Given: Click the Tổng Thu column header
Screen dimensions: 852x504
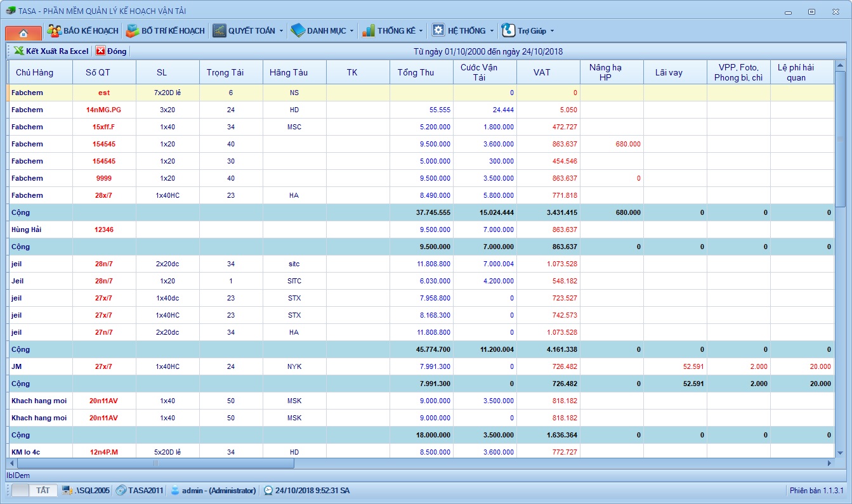Looking at the screenshot, I should tap(416, 72).
